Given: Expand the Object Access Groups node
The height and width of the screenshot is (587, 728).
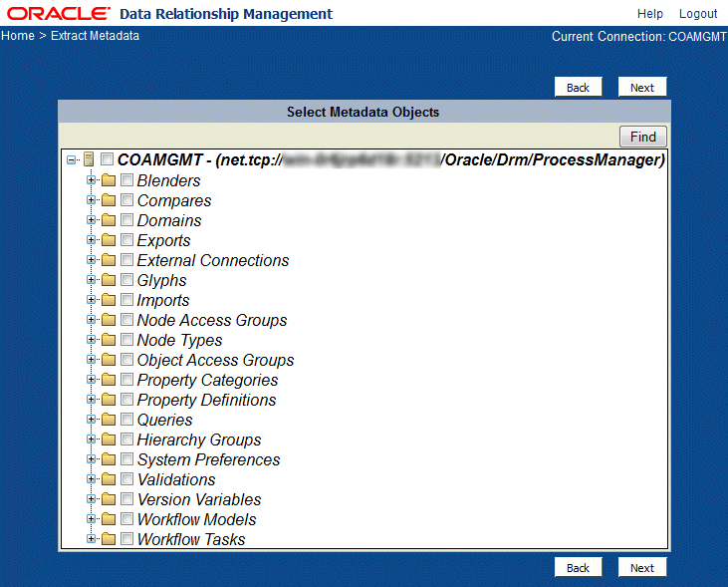Looking at the screenshot, I should point(91,360).
